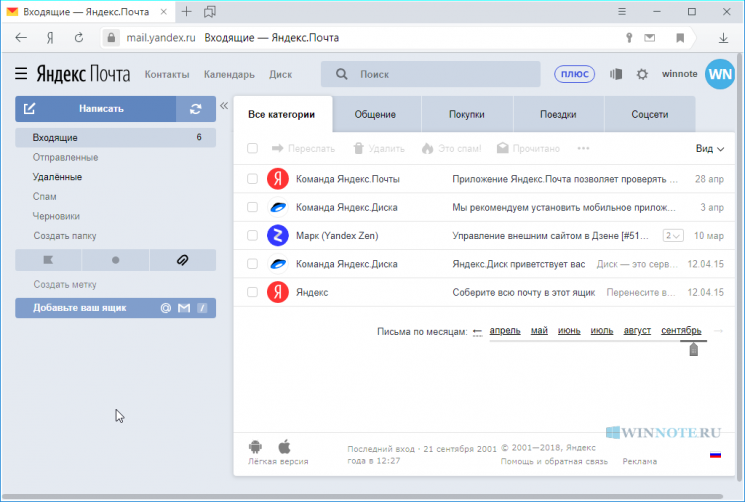Filter by unread dot icon
The height and width of the screenshot is (502, 745).
(x=115, y=260)
